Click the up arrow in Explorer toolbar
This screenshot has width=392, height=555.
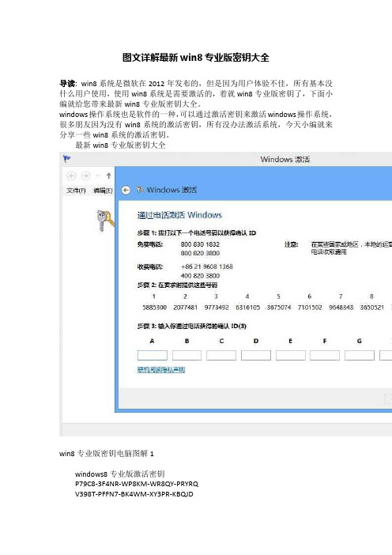click(108, 176)
